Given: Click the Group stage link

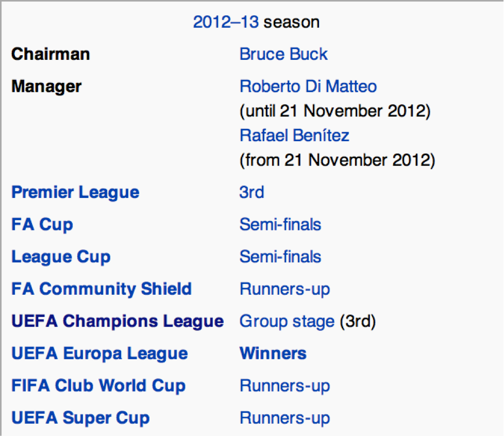Looking at the screenshot, I should (x=287, y=322).
